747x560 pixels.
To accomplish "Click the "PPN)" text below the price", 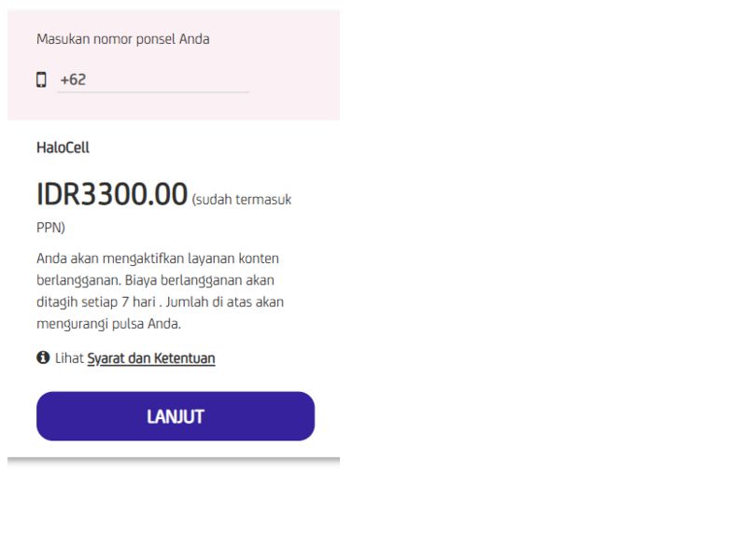I will pyautogui.click(x=50, y=228).
